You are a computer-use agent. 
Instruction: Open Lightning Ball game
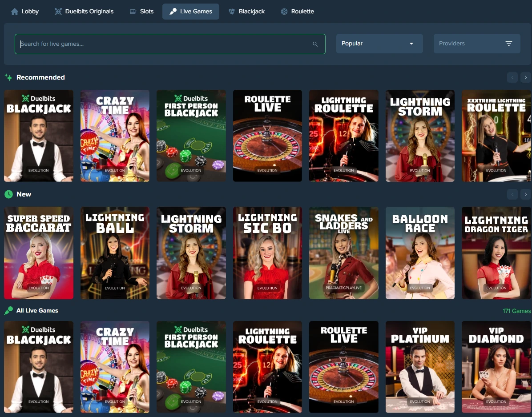tap(115, 253)
